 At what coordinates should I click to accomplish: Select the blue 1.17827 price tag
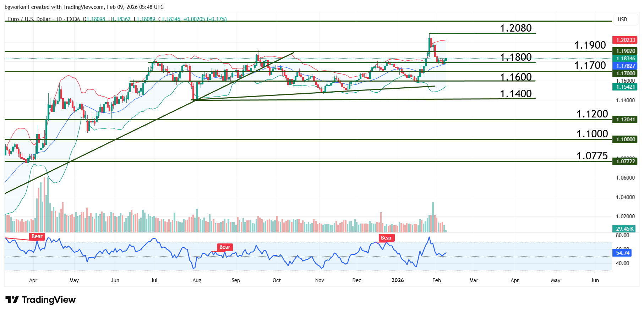625,66
